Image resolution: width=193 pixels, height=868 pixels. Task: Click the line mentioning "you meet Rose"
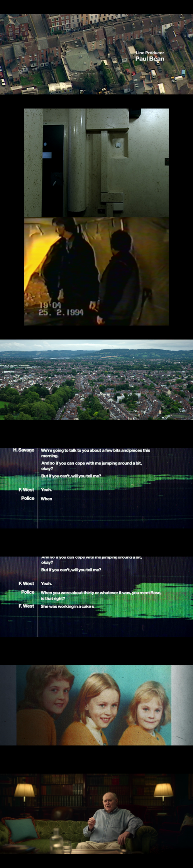pos(101,595)
